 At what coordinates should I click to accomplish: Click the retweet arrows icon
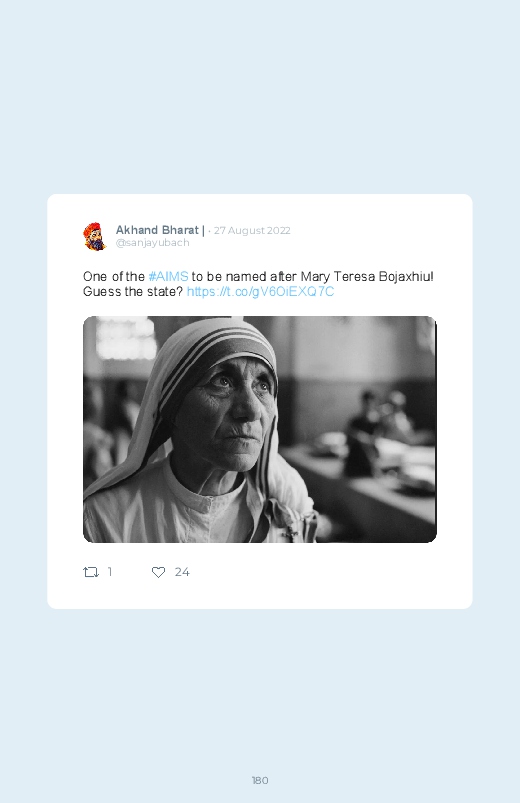coord(91,572)
